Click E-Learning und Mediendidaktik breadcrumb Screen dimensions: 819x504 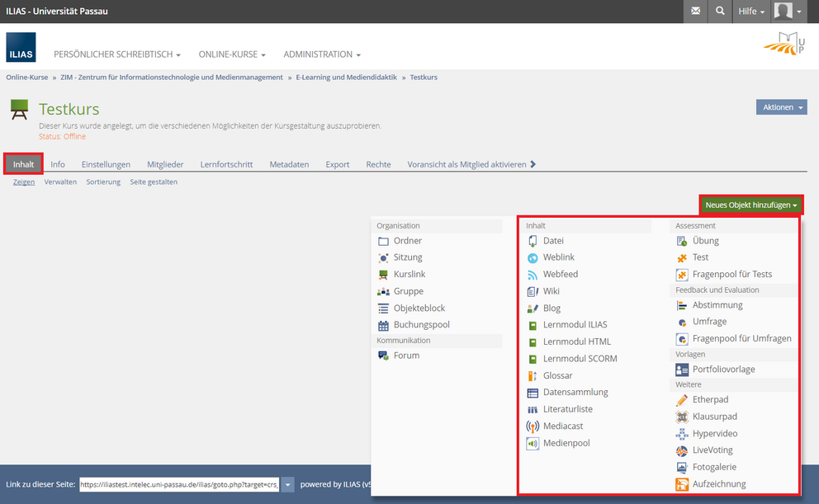[x=346, y=78]
